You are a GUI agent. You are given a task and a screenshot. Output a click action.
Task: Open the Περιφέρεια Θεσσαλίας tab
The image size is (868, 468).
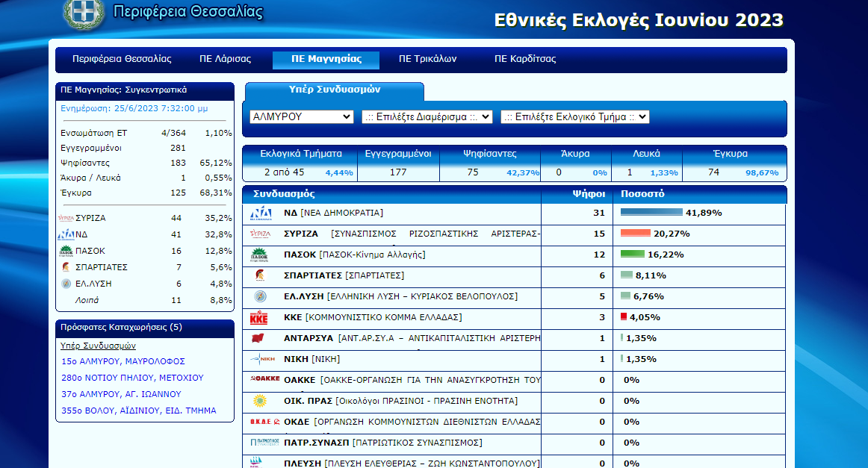click(122, 59)
